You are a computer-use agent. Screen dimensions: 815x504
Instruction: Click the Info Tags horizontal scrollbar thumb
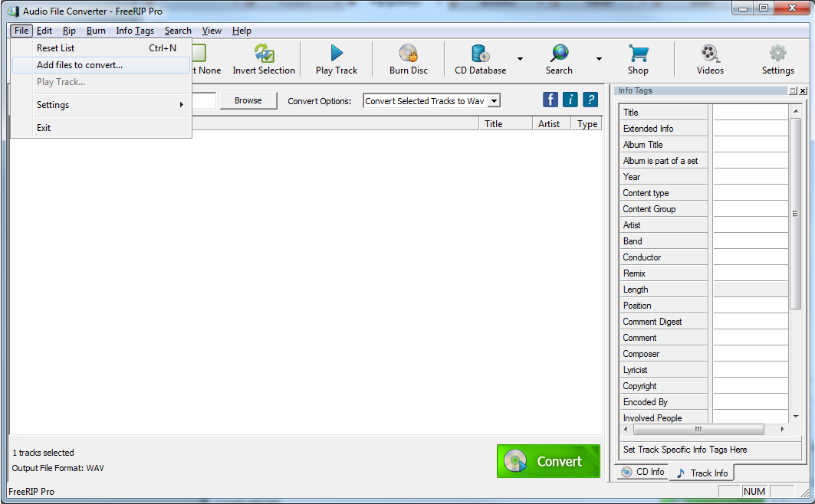tap(698, 429)
